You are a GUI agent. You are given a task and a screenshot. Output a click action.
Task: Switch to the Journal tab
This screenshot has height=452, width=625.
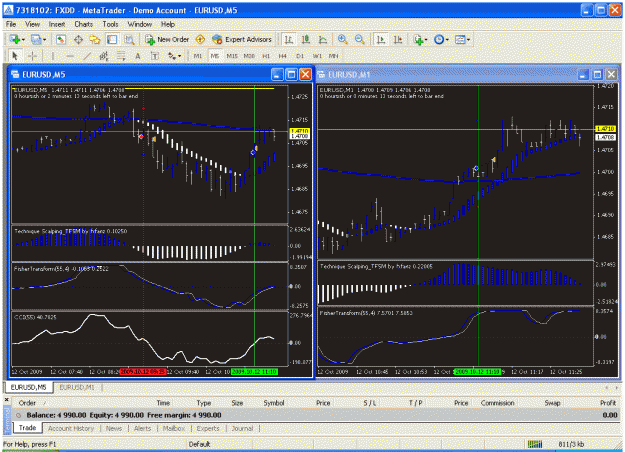[242, 428]
